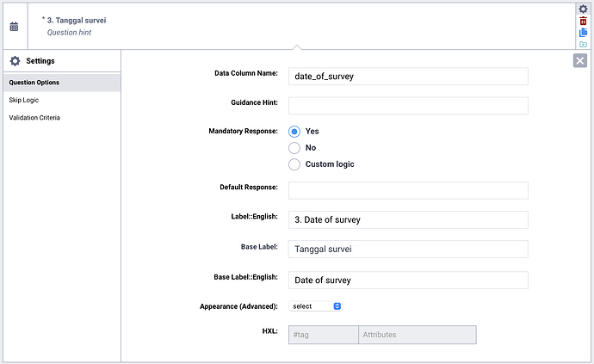Open the Appearance (Advanced) dropdown
The image size is (594, 364).
click(316, 306)
